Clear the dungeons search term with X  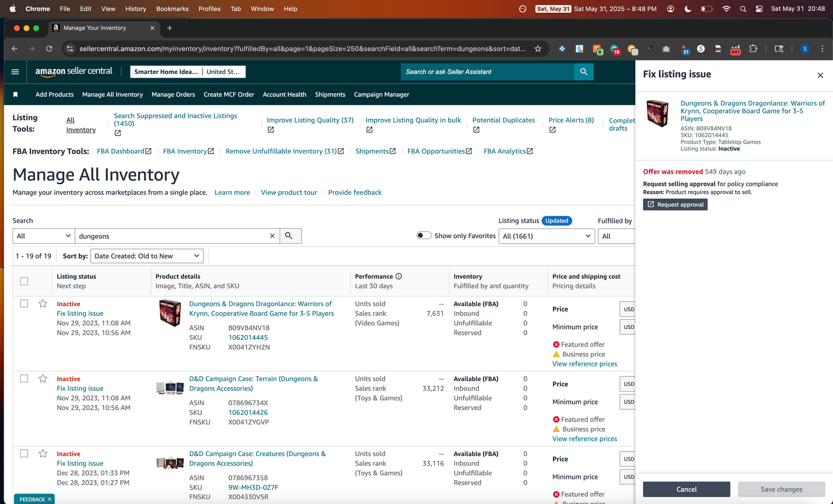272,236
